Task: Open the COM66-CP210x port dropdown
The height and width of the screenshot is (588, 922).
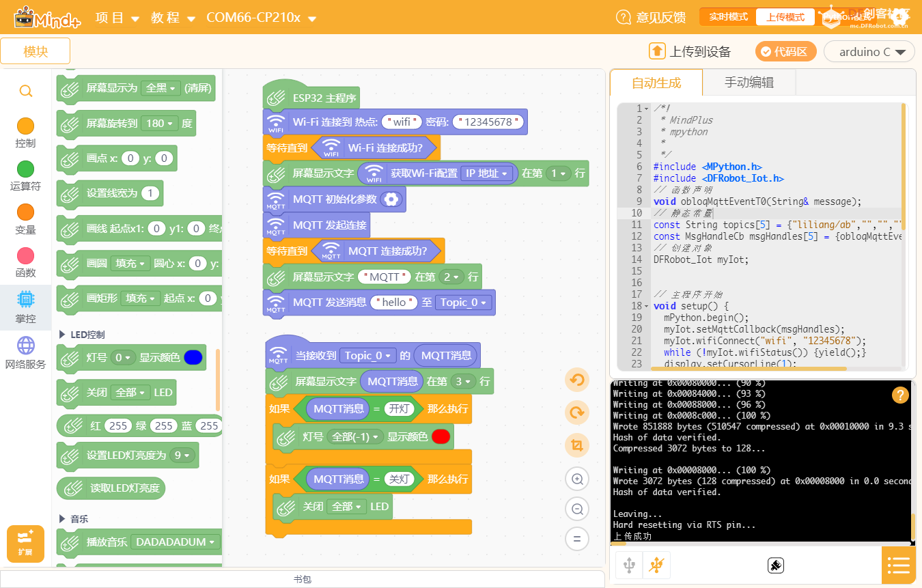Action: pyautogui.click(x=261, y=18)
